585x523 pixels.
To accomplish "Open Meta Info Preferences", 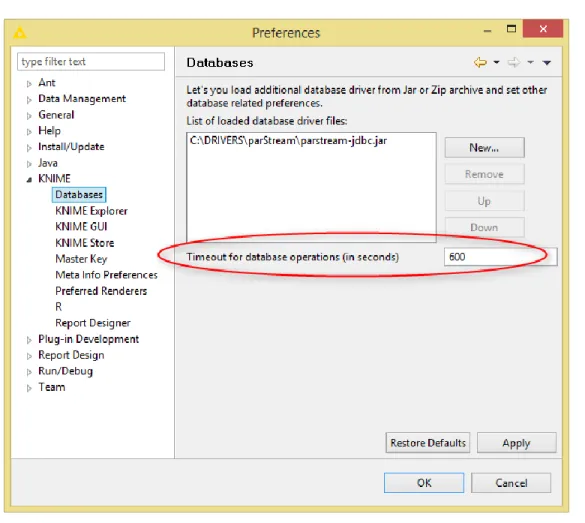I will [x=106, y=275].
